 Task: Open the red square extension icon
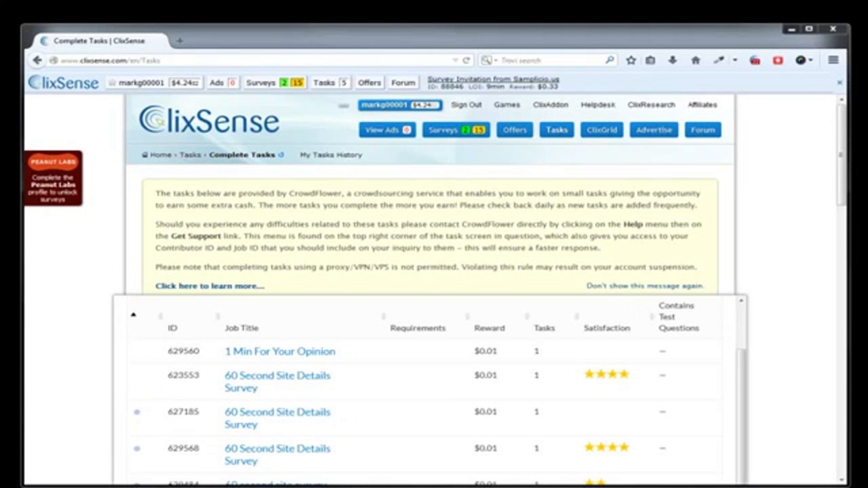[x=778, y=60]
